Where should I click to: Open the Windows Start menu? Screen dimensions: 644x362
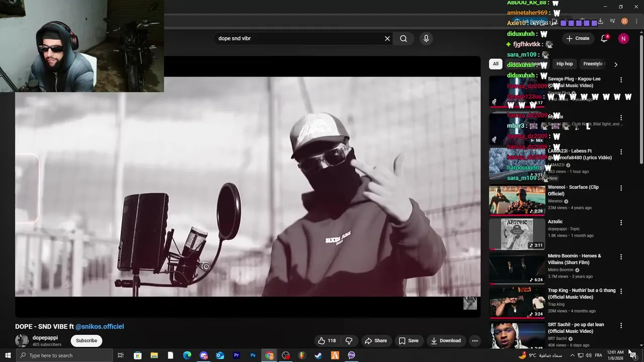click(8, 355)
